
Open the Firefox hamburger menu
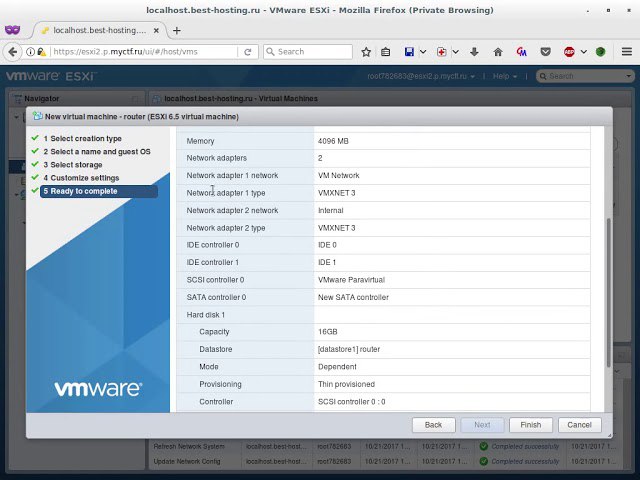pos(627,52)
